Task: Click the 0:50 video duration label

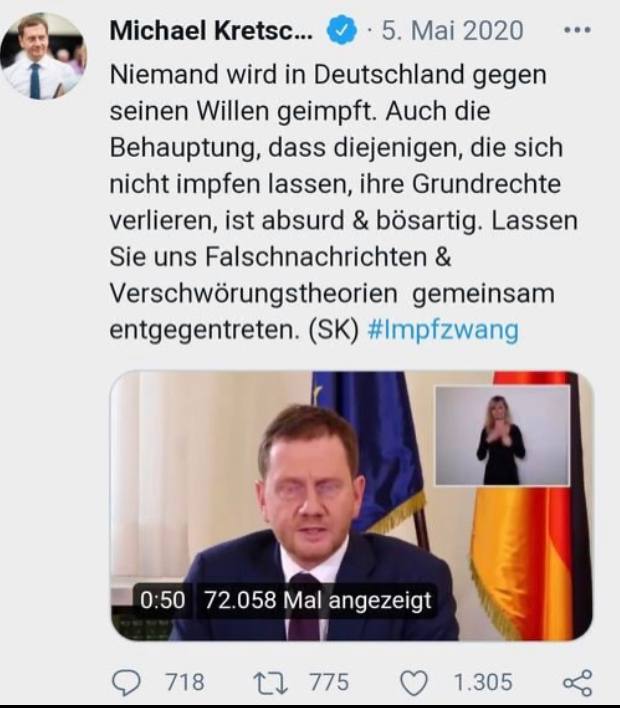Action: click(163, 600)
